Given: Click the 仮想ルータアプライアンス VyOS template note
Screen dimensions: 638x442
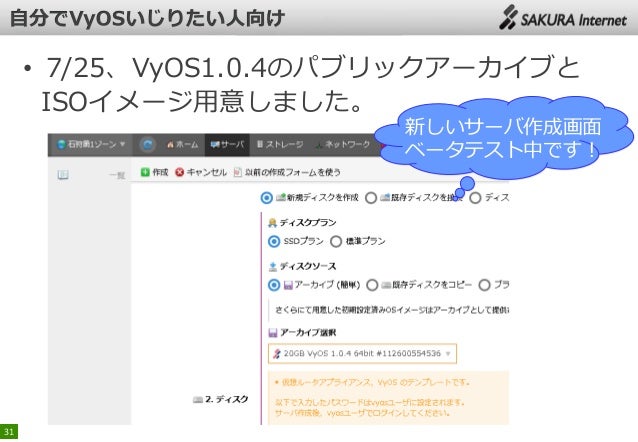Looking at the screenshot, I should pos(372,383).
